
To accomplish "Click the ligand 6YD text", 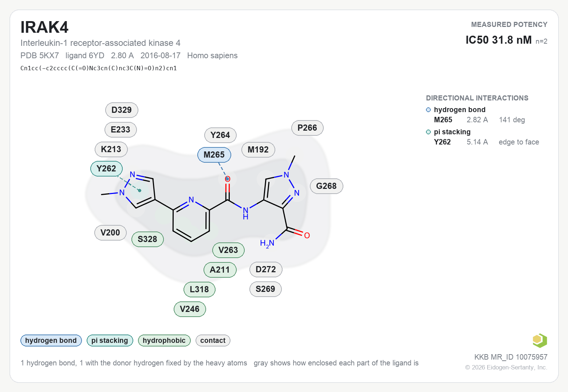I will [x=85, y=56].
